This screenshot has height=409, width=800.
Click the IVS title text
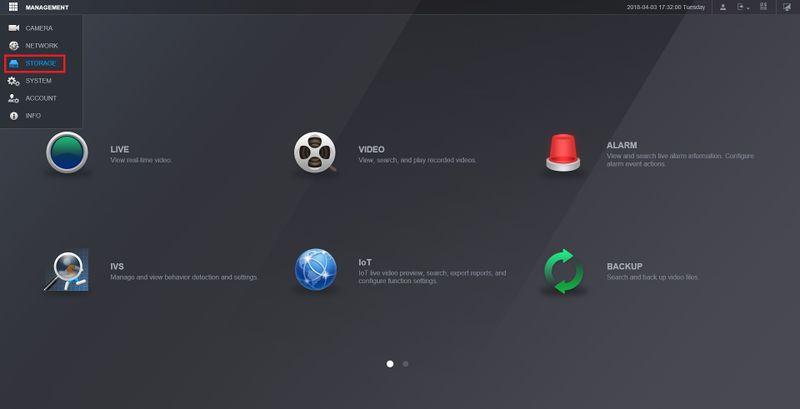[117, 266]
